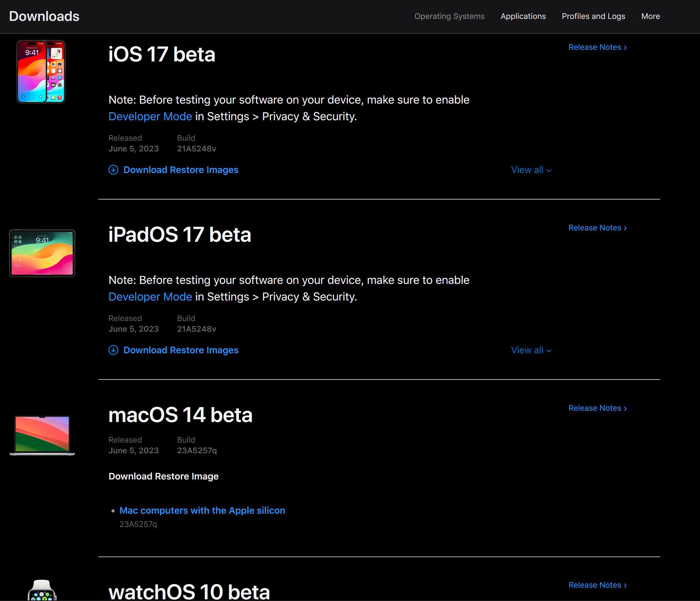700x601 pixels.
Task: Click the iPadOS 17 download arrow icon
Action: click(113, 350)
